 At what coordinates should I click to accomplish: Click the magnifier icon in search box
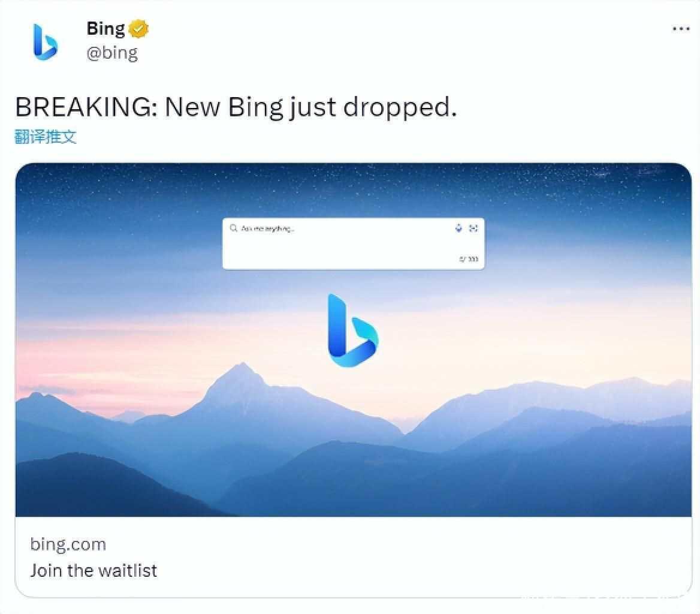click(x=234, y=228)
